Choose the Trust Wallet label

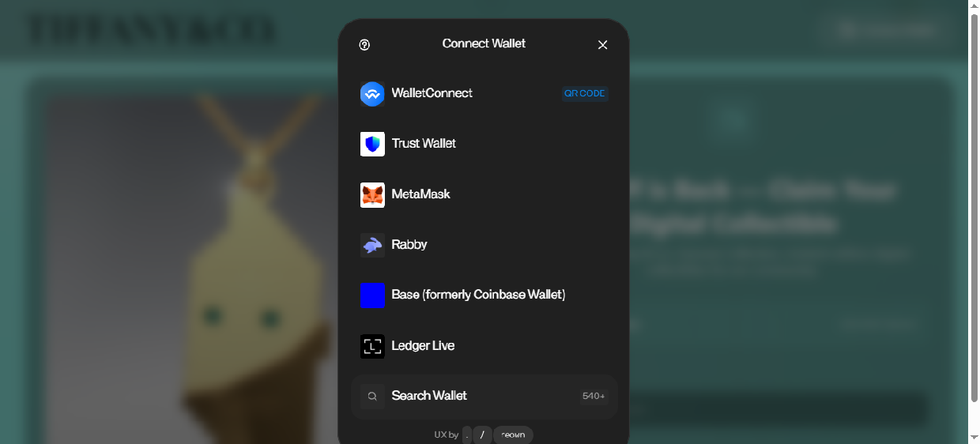pos(424,144)
